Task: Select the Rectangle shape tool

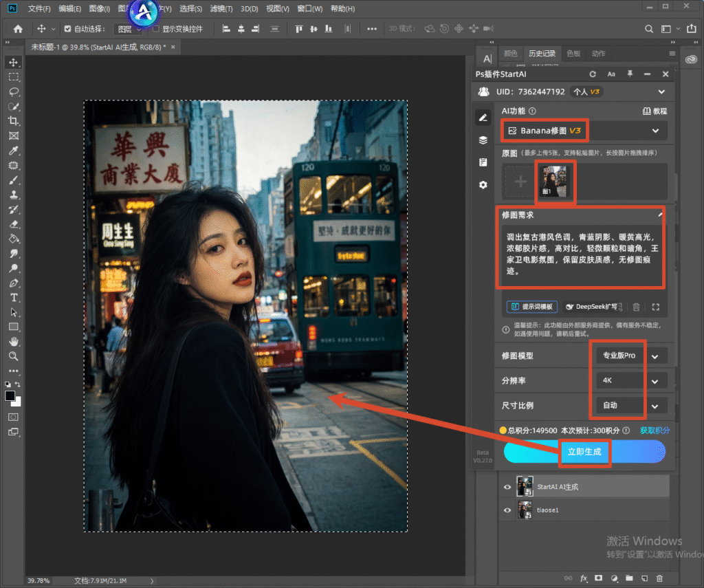Action: pyautogui.click(x=14, y=327)
